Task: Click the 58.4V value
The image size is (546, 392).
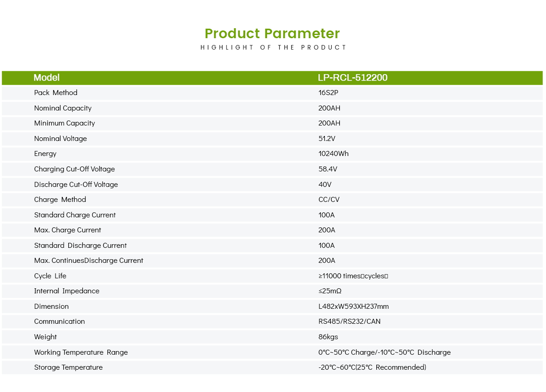Action: click(328, 169)
